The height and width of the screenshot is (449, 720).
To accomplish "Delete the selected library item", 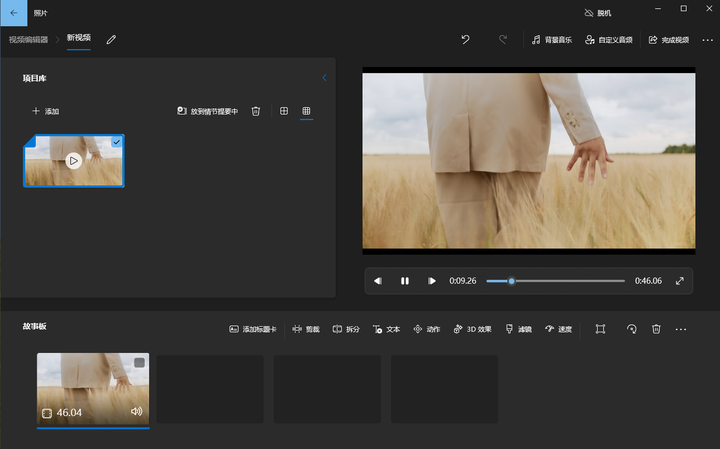I will click(x=256, y=111).
